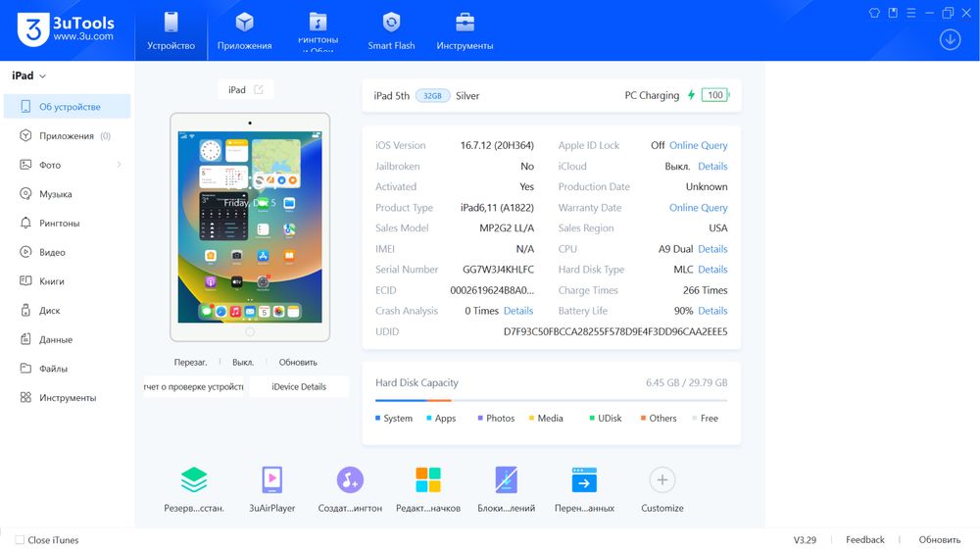Click Обновить below device preview
Viewport: 980px width, 551px height.
point(298,362)
